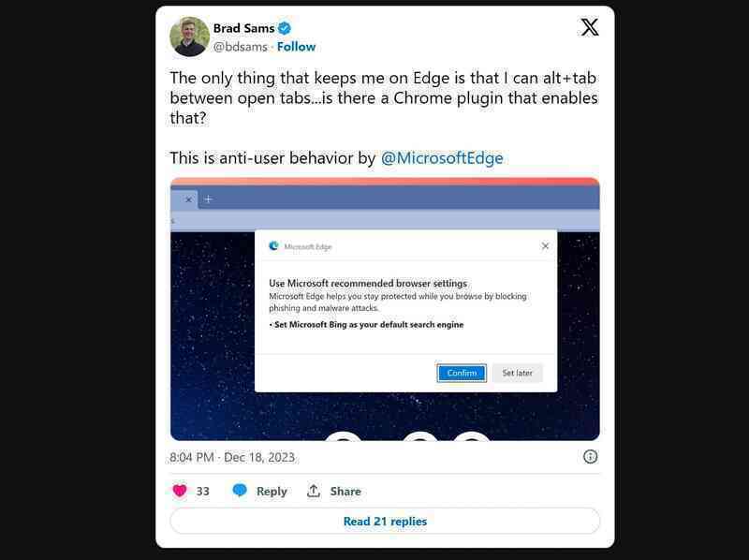
Task: Open the @MicrosoftEdge mention link
Action: [442, 158]
